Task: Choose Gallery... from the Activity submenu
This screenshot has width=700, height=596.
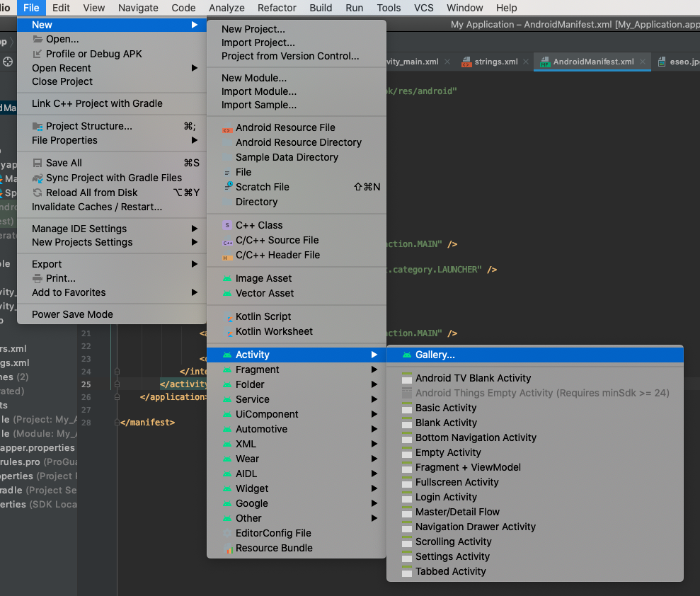Action: pyautogui.click(x=435, y=355)
